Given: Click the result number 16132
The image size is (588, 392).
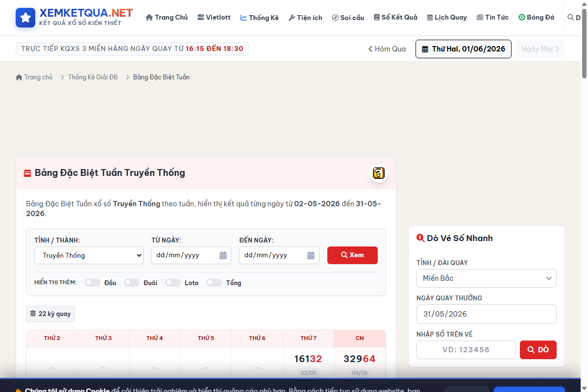Looking at the screenshot, I should coord(308,359).
